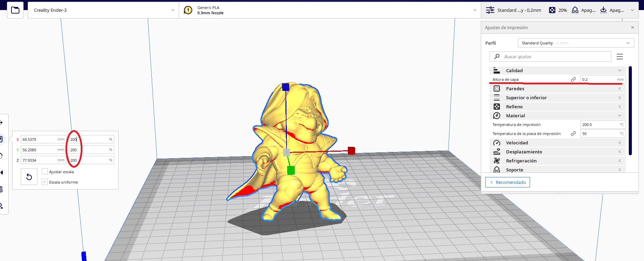Collapse the Material section chevron

click(x=620, y=116)
